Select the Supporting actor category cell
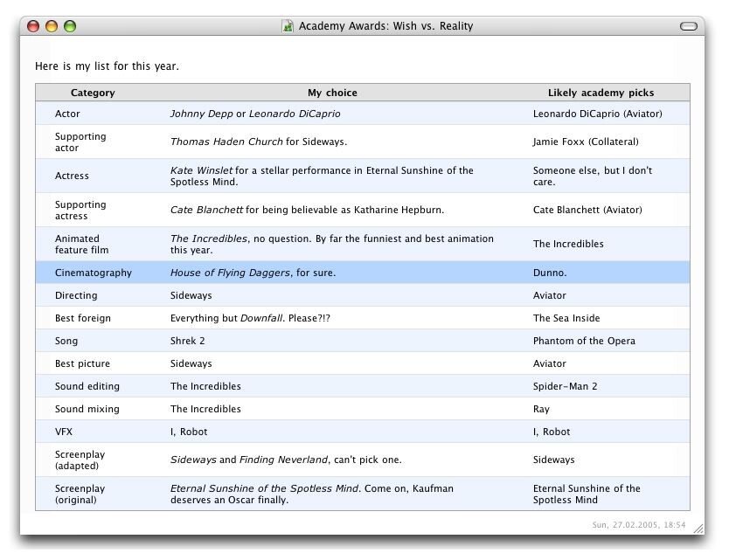The image size is (736, 560). tap(80, 142)
